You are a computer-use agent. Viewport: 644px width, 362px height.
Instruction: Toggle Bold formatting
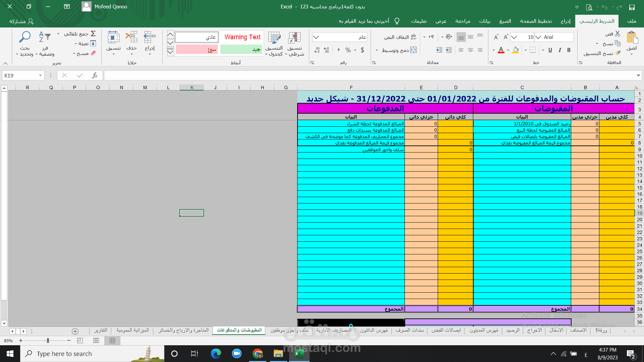(x=569, y=50)
